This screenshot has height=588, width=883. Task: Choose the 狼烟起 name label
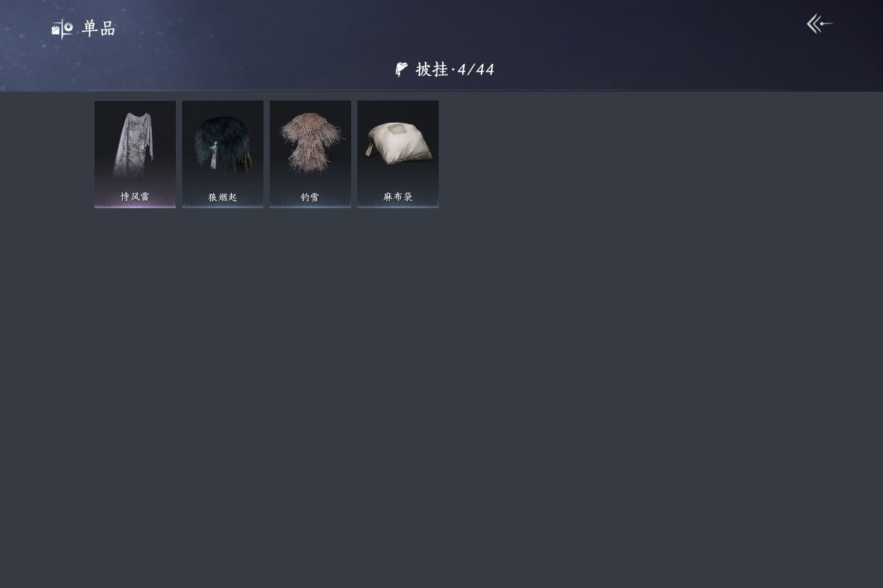(222, 197)
